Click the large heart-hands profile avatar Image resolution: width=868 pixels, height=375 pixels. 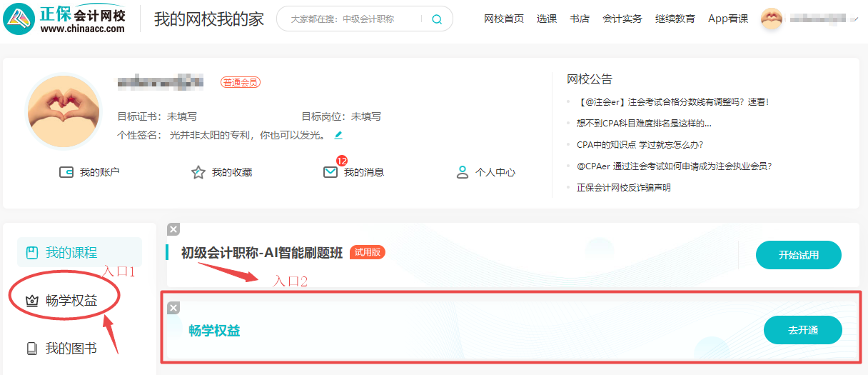coord(64,111)
